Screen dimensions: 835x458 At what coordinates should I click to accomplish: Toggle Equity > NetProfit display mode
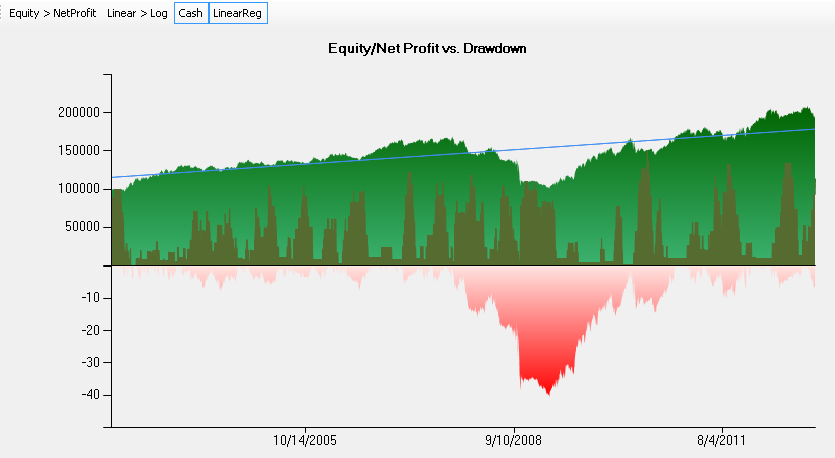click(x=51, y=13)
